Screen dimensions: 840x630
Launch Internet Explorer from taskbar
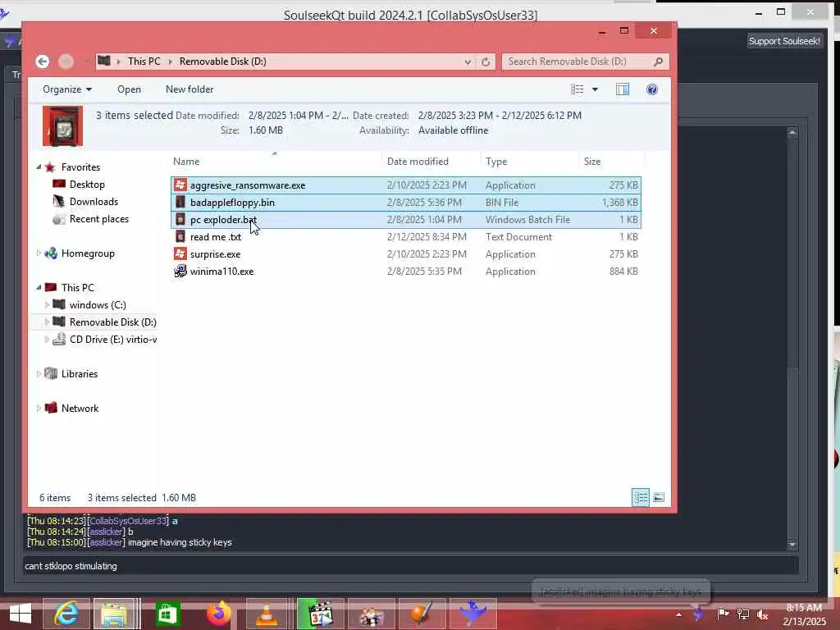click(66, 614)
